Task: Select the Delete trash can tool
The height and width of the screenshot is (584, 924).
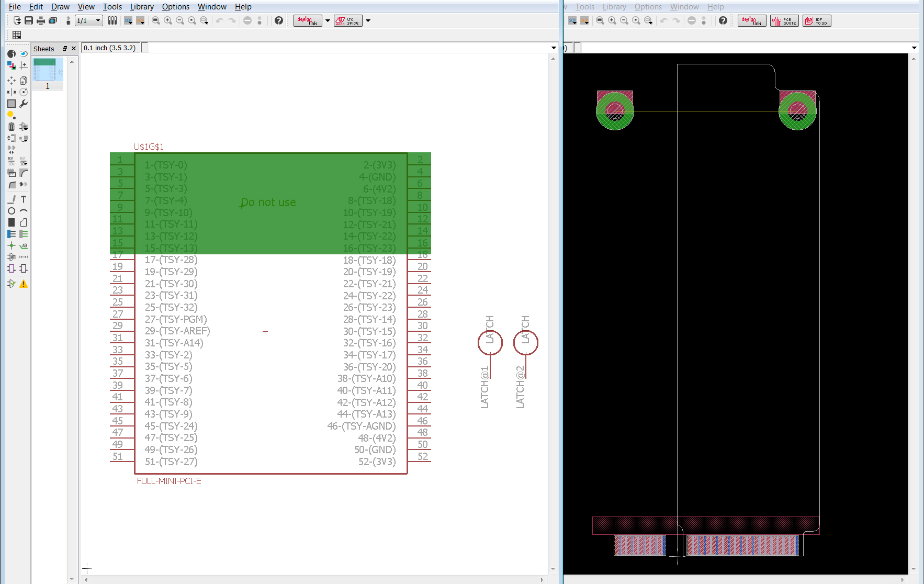Action: (12, 127)
